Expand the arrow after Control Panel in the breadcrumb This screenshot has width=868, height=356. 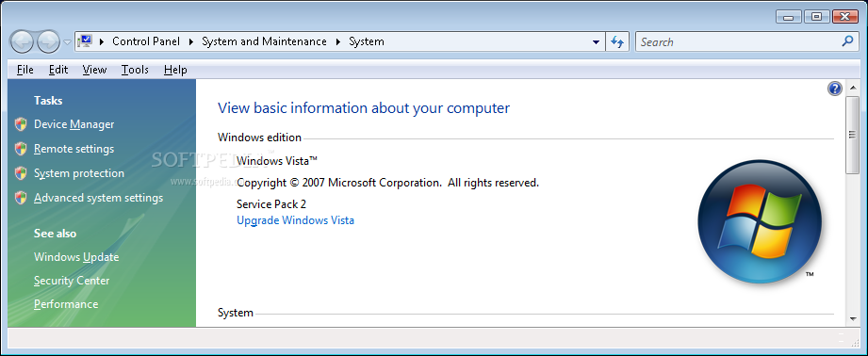pos(191,41)
